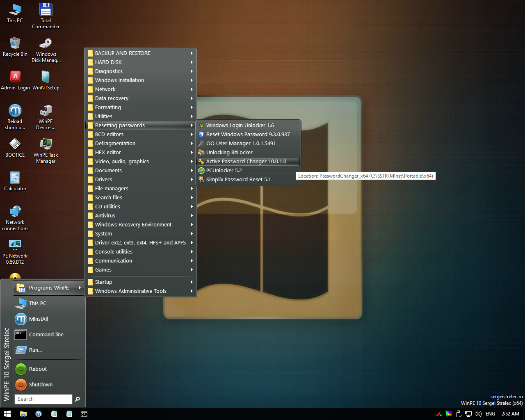Launch MInstAll from start menu

pyautogui.click(x=48, y=319)
